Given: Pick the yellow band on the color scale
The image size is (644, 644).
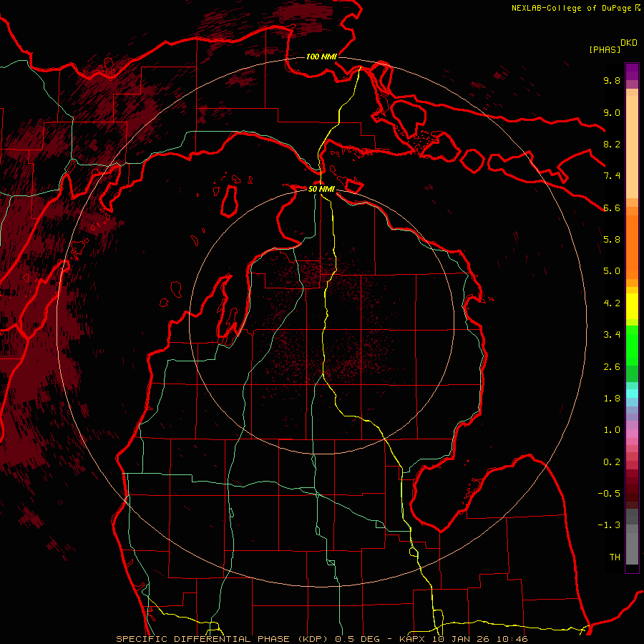Looking at the screenshot, I should tap(632, 306).
